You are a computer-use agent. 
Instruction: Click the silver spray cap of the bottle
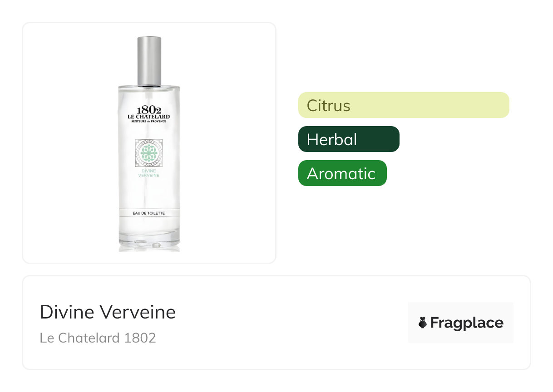pos(149,60)
